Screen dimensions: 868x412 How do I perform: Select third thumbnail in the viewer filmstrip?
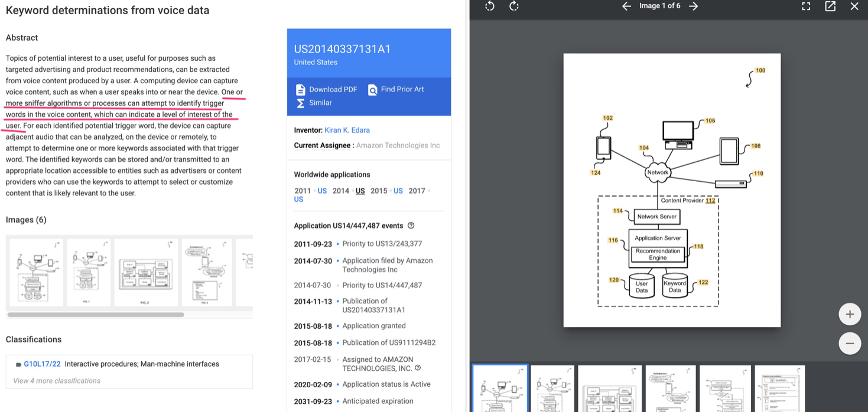[610, 388]
